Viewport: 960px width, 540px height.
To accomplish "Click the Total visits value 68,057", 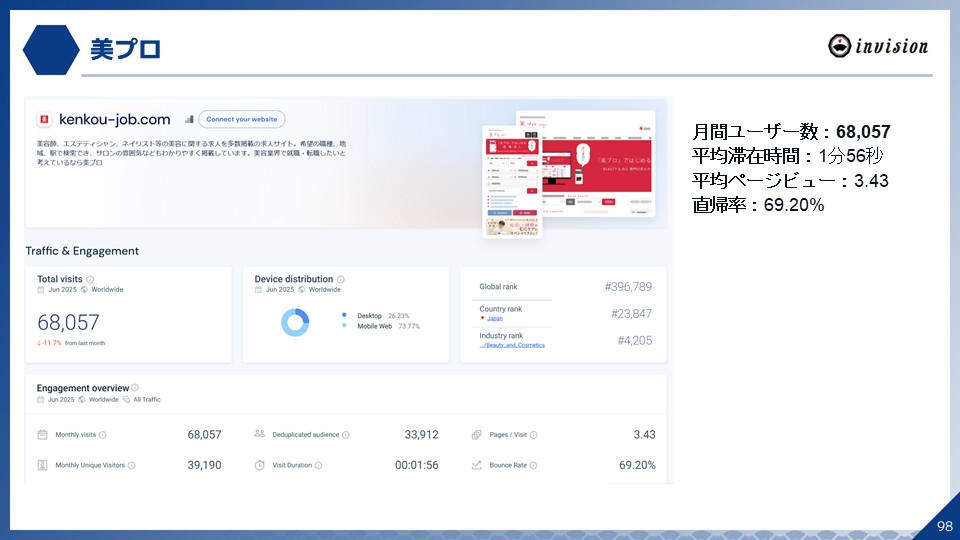I will [68, 322].
